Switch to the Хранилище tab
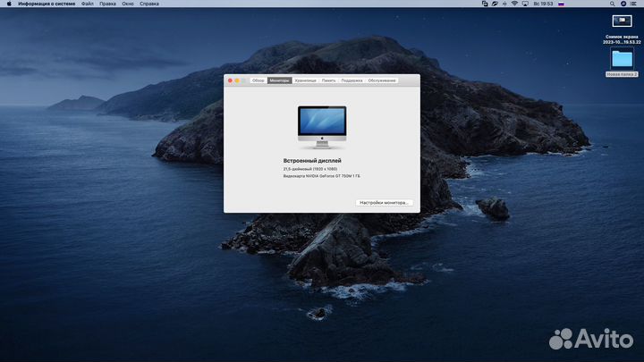644x362 pixels. pos(306,80)
